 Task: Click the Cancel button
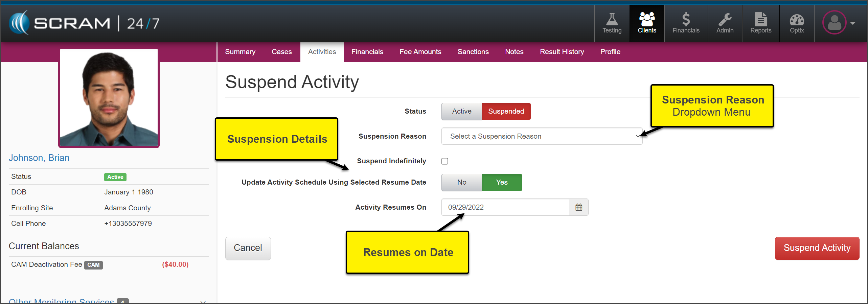pyautogui.click(x=248, y=248)
